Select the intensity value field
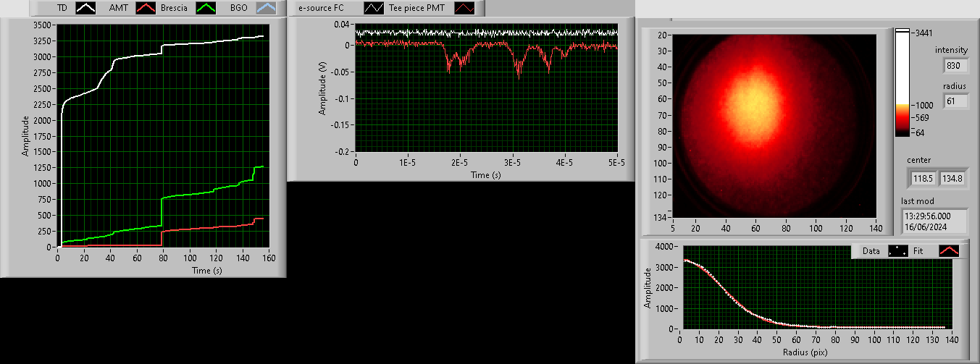This screenshot has width=980, height=364. (956, 66)
